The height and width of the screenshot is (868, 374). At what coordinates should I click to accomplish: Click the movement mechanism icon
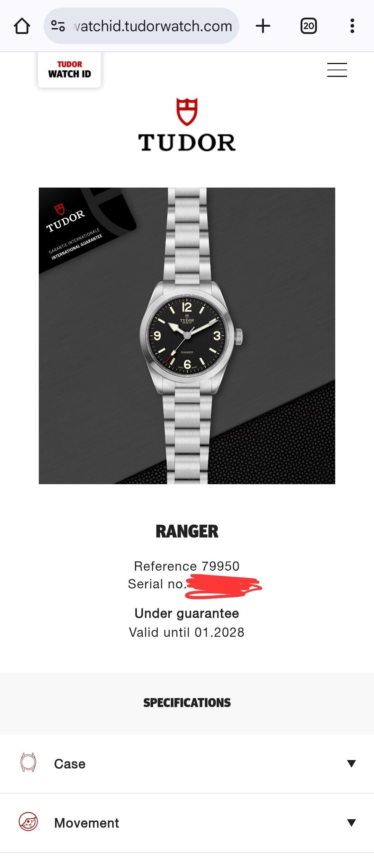28,822
